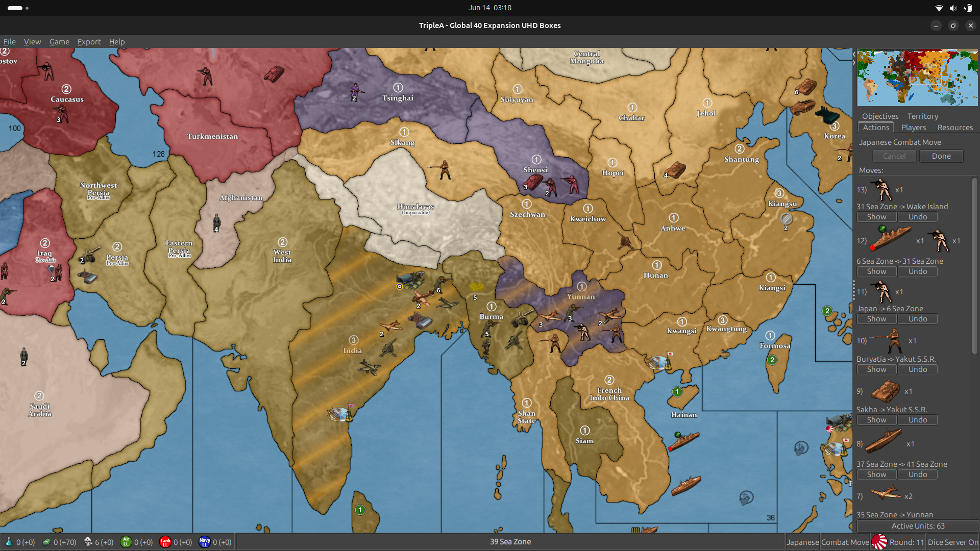Click the world minimap thumbnail

coord(917,78)
